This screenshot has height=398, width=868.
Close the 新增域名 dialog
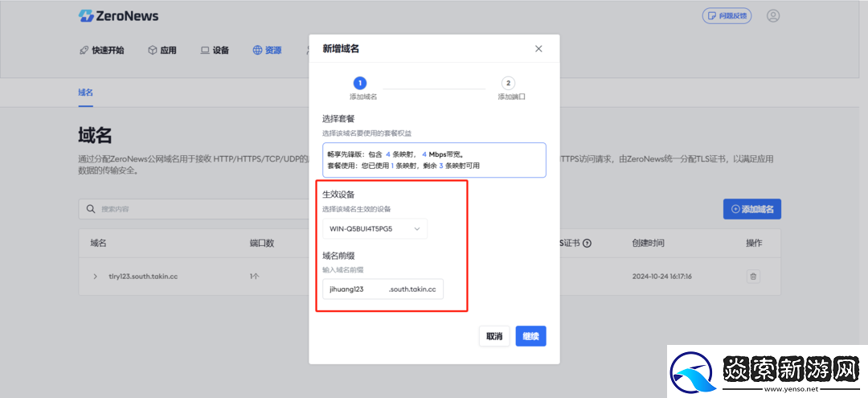pyautogui.click(x=538, y=49)
